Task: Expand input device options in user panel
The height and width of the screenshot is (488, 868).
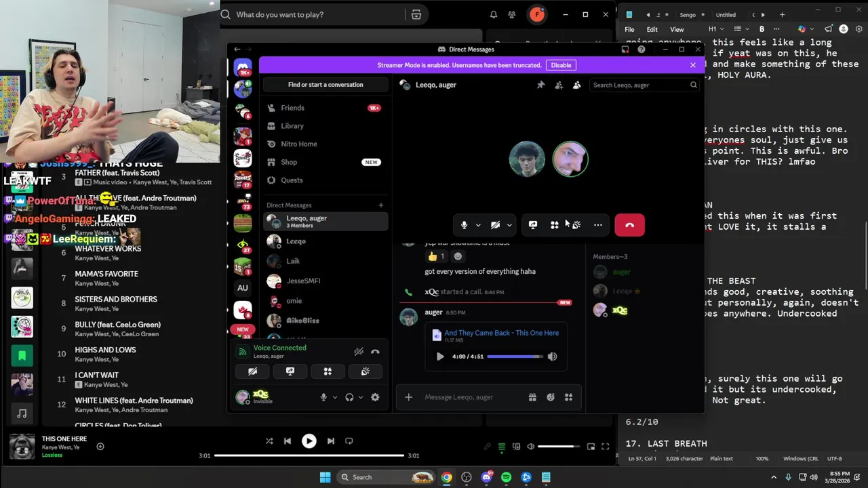Action: click(334, 397)
